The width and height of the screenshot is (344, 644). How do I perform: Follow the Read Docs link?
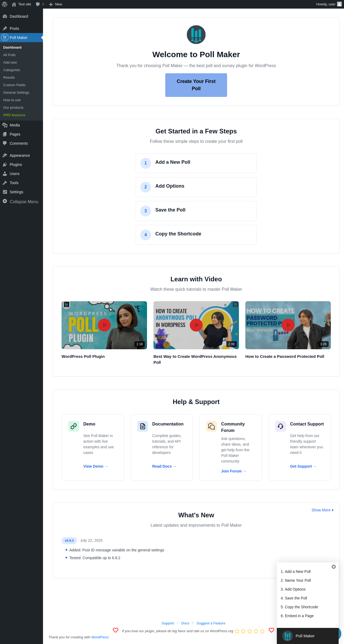pyautogui.click(x=164, y=466)
